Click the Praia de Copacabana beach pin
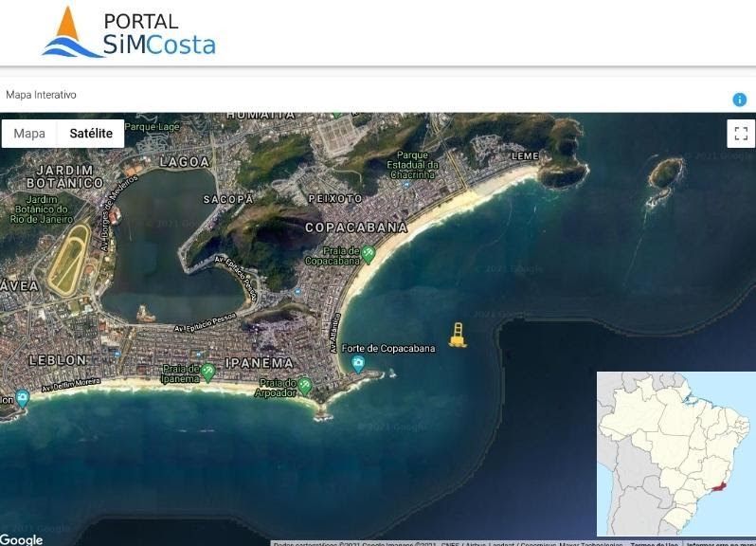Image resolution: width=756 pixels, height=546 pixels. click(369, 255)
